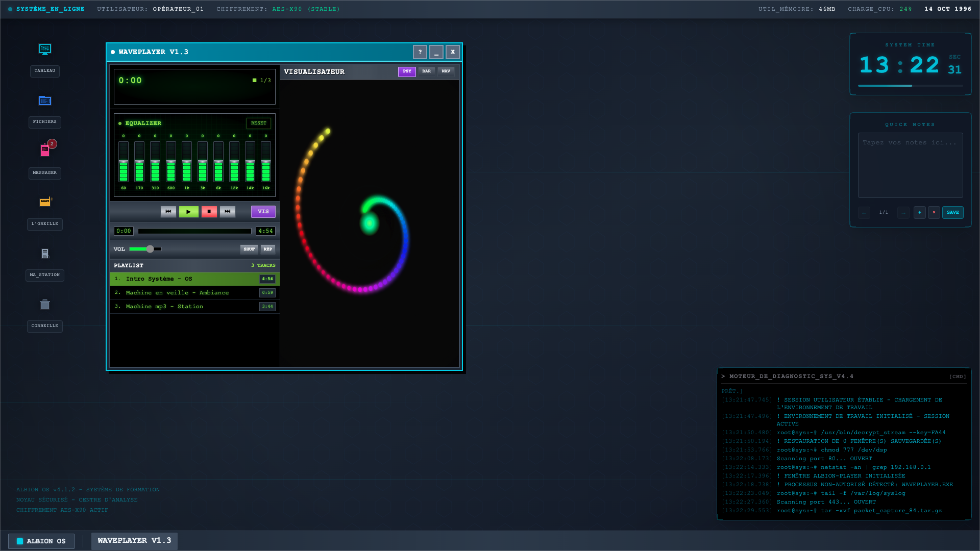
Task: Add a new quick note
Action: pos(919,212)
